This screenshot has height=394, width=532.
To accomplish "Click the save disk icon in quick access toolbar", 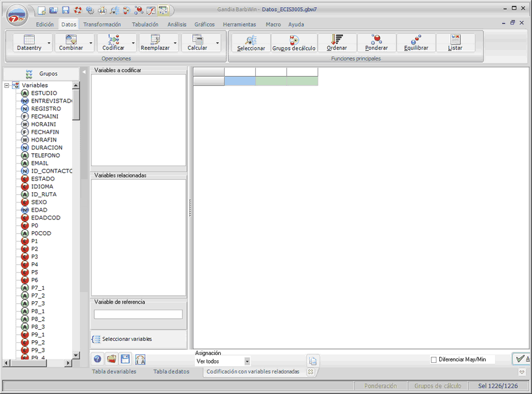I will click(66, 10).
